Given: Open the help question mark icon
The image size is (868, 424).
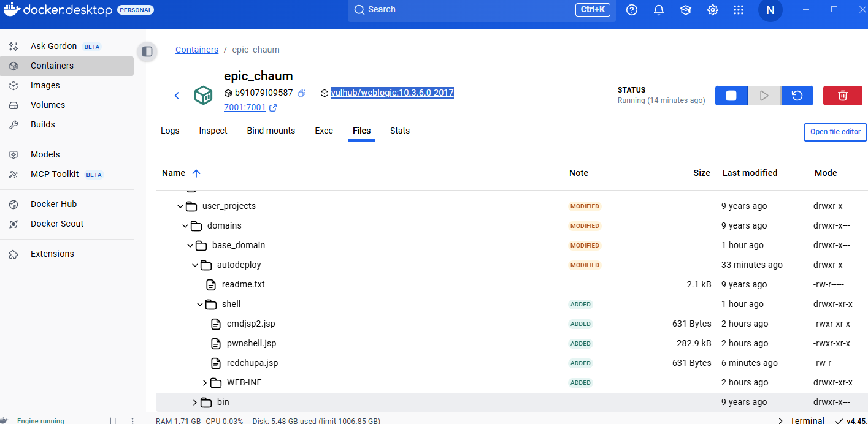Looking at the screenshot, I should 632,10.
